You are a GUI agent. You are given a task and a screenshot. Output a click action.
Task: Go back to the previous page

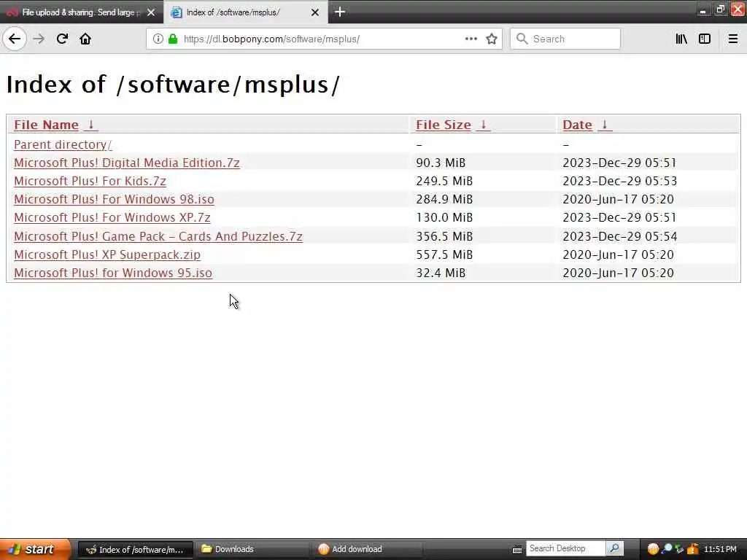click(x=15, y=39)
